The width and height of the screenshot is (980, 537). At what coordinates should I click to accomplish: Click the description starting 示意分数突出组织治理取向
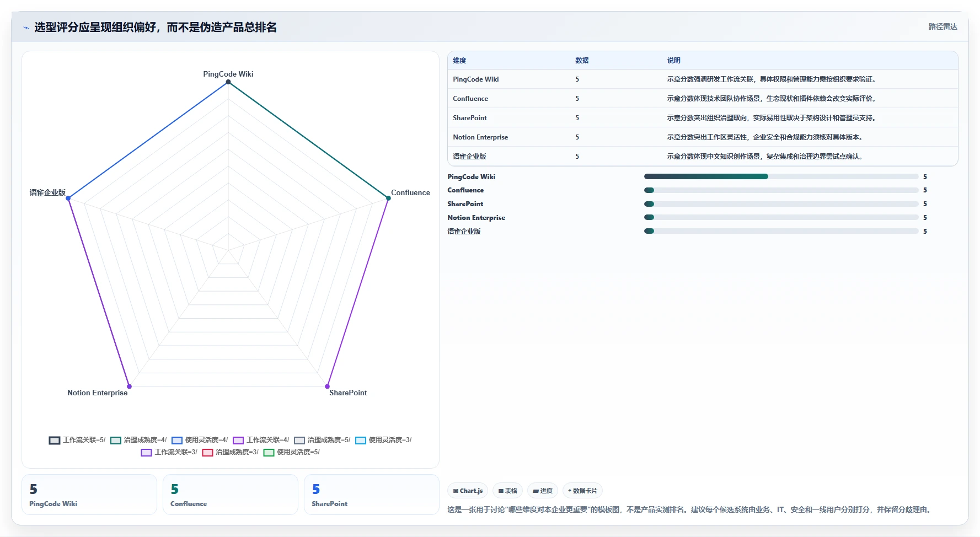773,118
